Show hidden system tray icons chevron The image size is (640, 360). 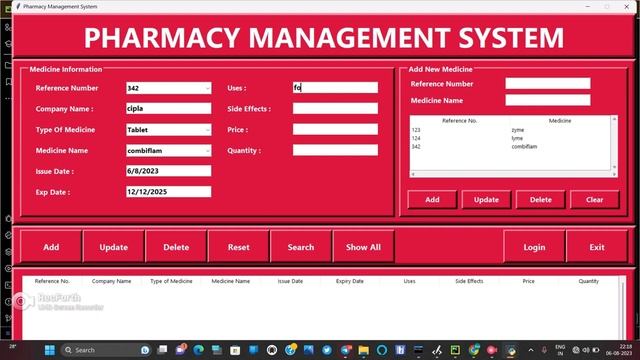click(531, 350)
